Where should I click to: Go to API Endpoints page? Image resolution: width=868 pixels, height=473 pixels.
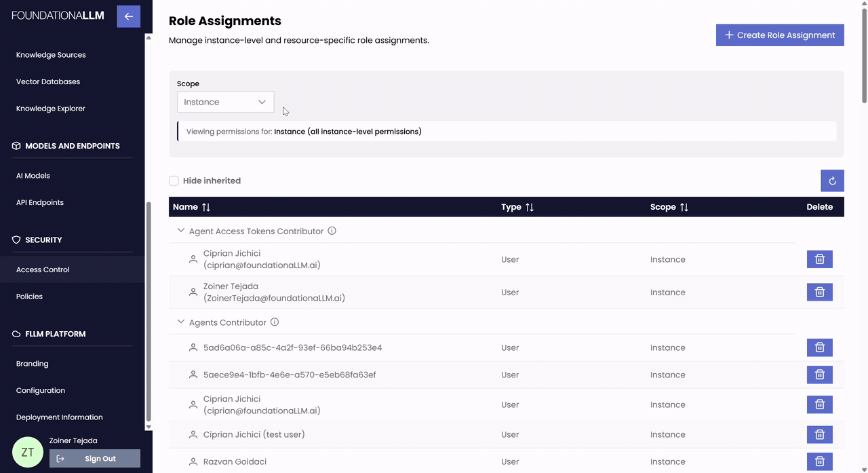point(40,202)
